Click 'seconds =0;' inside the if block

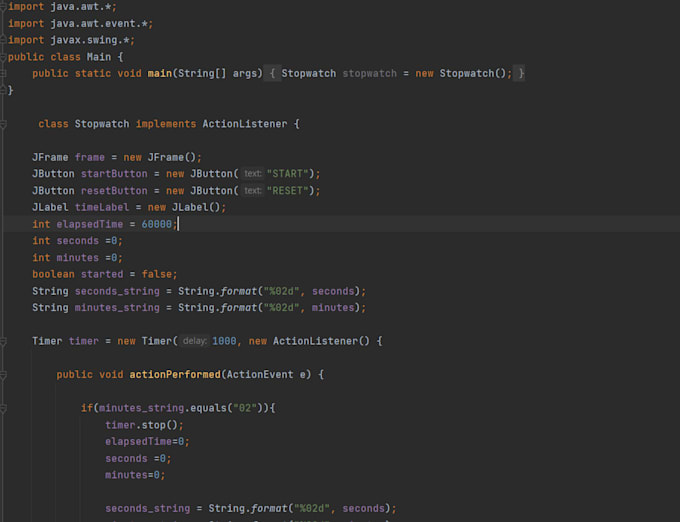coord(138,458)
